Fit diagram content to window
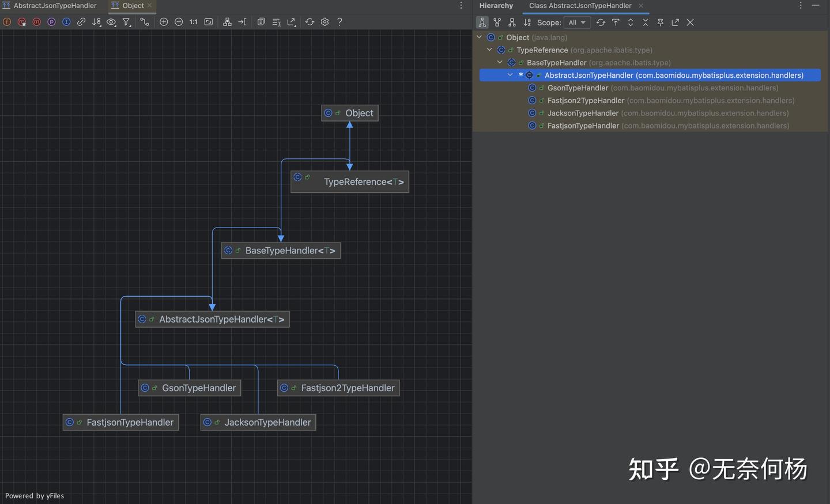Image resolution: width=830 pixels, height=504 pixels. click(209, 22)
